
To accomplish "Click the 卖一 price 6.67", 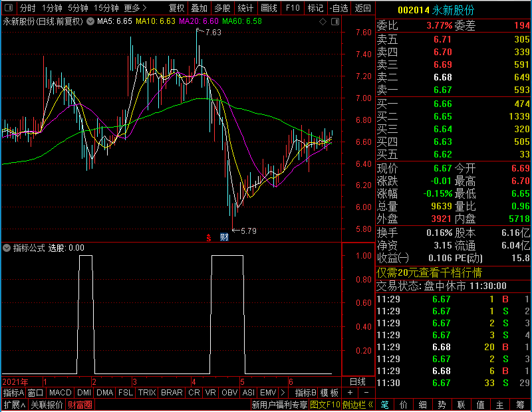I will pos(443,90).
